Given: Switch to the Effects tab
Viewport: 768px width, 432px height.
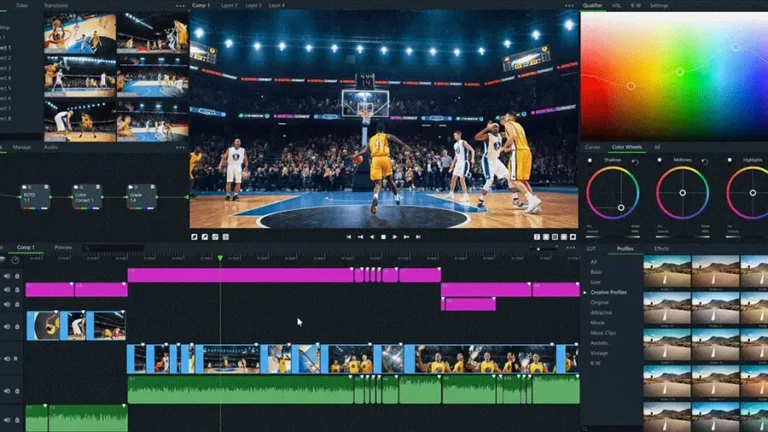Looking at the screenshot, I should coord(661,249).
